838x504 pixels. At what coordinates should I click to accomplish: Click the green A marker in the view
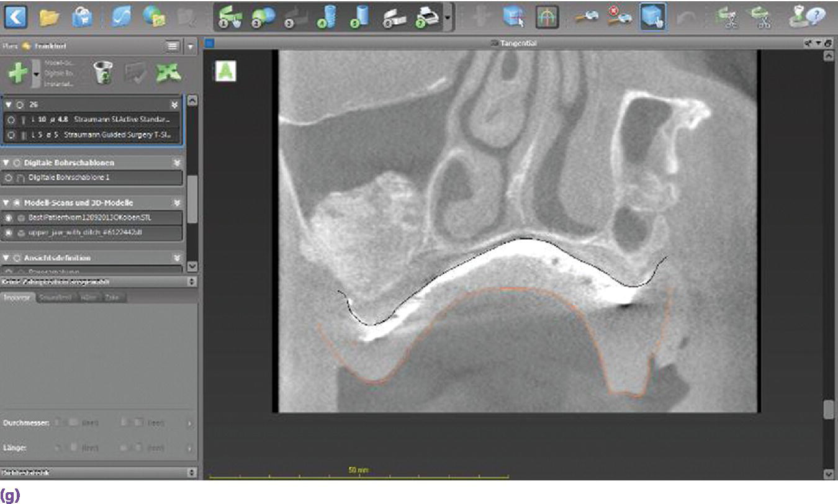[x=225, y=71]
